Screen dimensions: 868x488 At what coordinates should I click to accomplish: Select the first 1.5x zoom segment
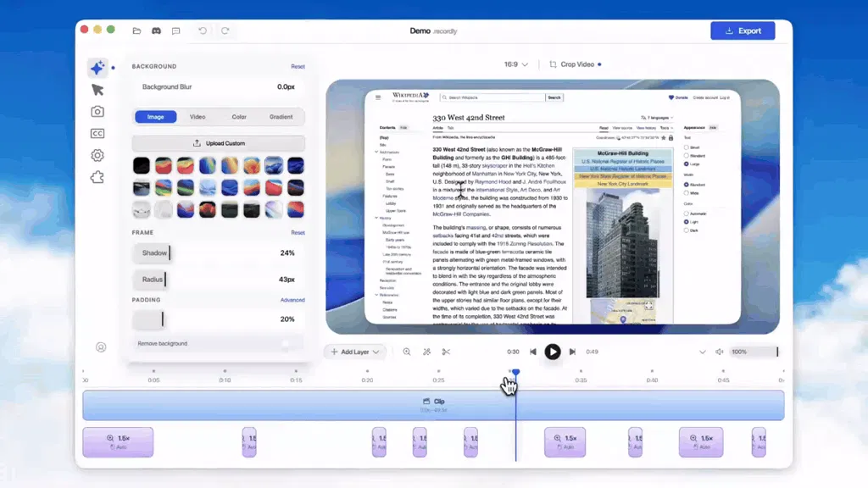coord(118,442)
